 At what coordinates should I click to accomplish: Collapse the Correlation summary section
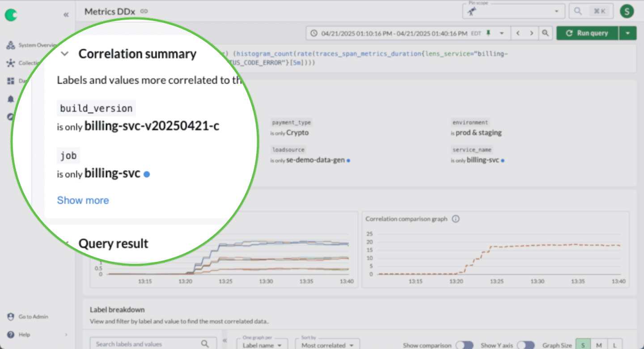click(65, 54)
